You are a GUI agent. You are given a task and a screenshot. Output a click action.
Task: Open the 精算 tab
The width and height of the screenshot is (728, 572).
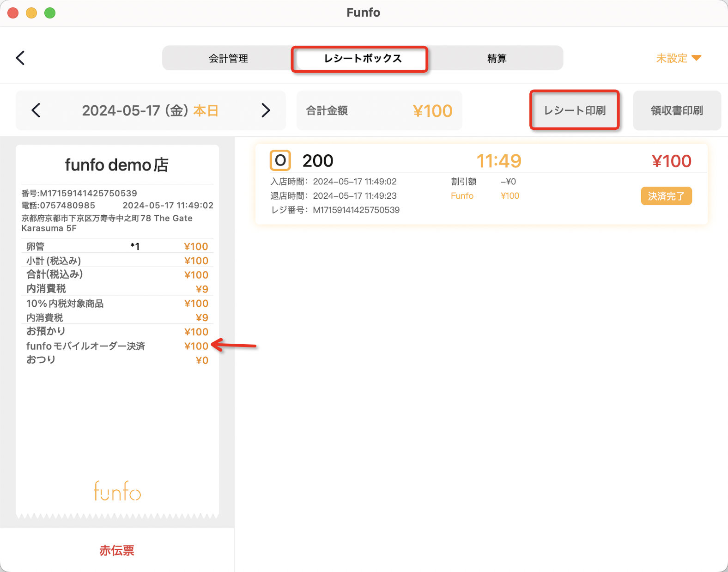click(x=497, y=58)
